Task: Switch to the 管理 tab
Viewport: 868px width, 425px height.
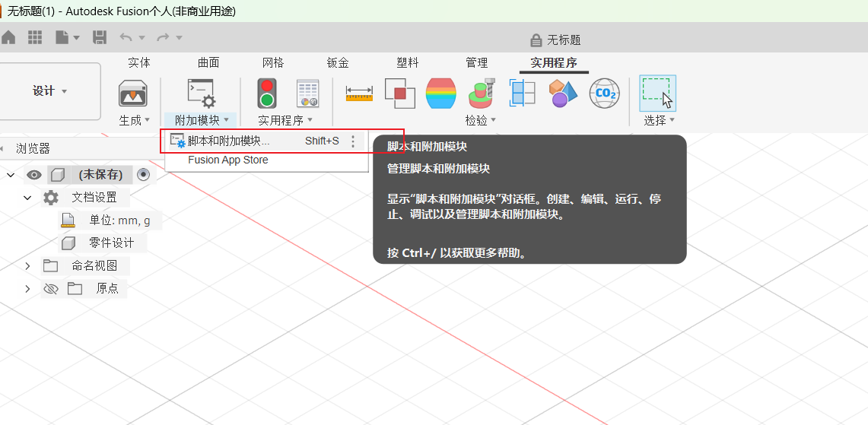Action: tap(477, 62)
